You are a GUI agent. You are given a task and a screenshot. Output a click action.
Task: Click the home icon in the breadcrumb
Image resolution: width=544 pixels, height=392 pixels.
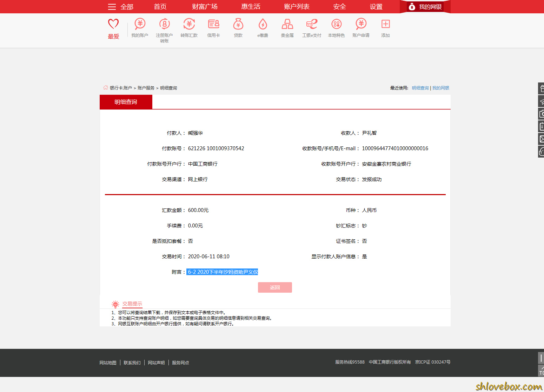(106, 87)
